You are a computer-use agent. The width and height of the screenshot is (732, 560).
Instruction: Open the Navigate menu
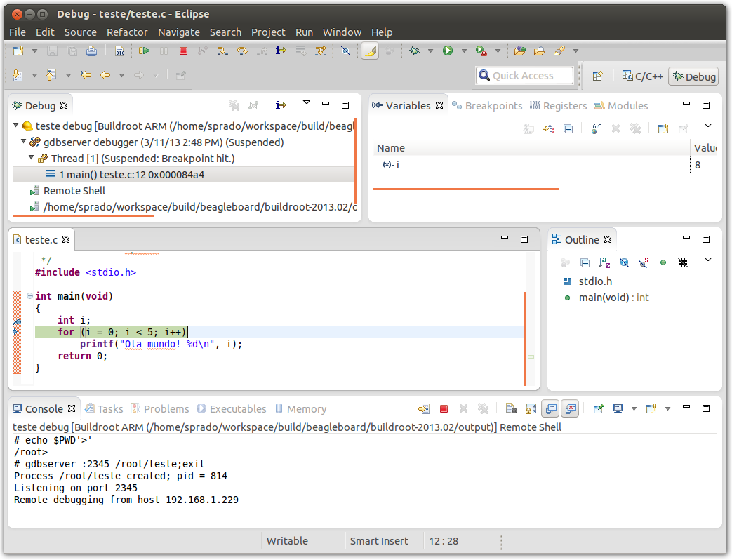tap(179, 32)
